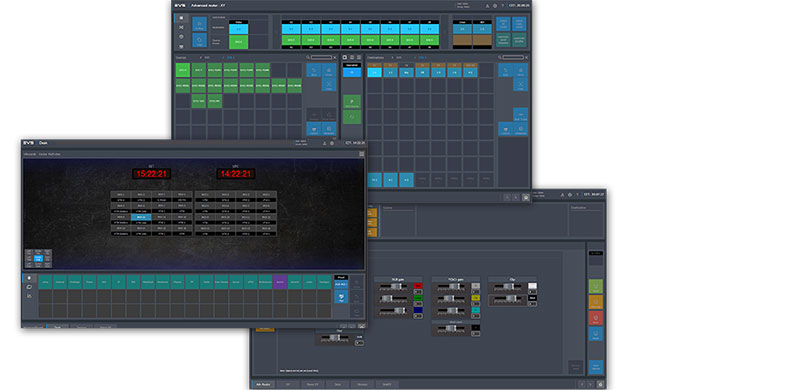Open the gear icon in Desk window title bar

tap(332, 143)
